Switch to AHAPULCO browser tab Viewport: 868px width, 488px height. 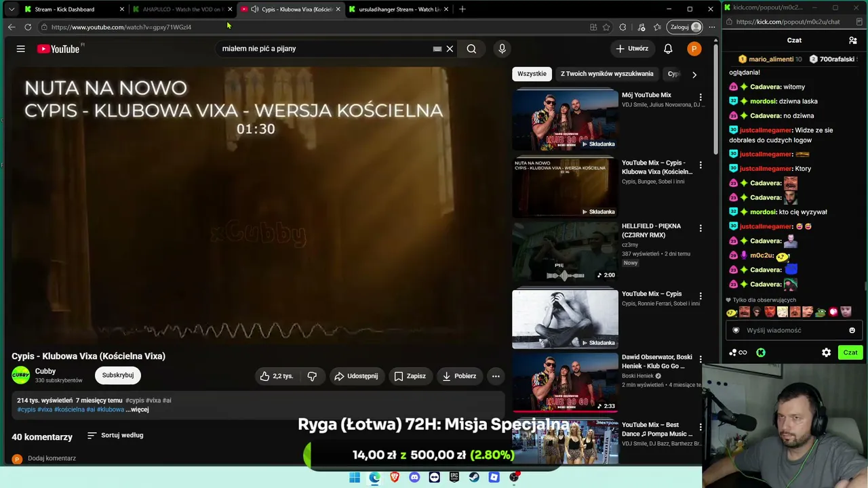point(183,9)
